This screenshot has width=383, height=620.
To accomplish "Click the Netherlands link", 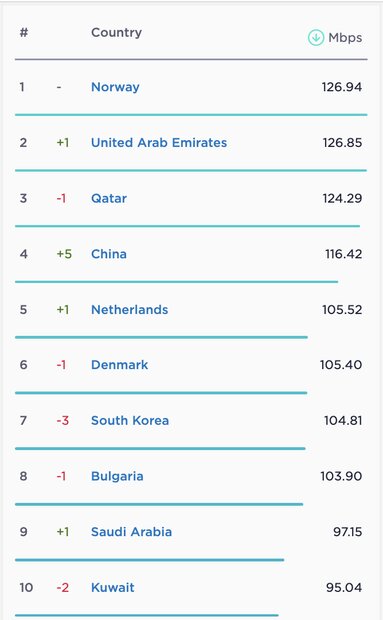I will tap(130, 310).
